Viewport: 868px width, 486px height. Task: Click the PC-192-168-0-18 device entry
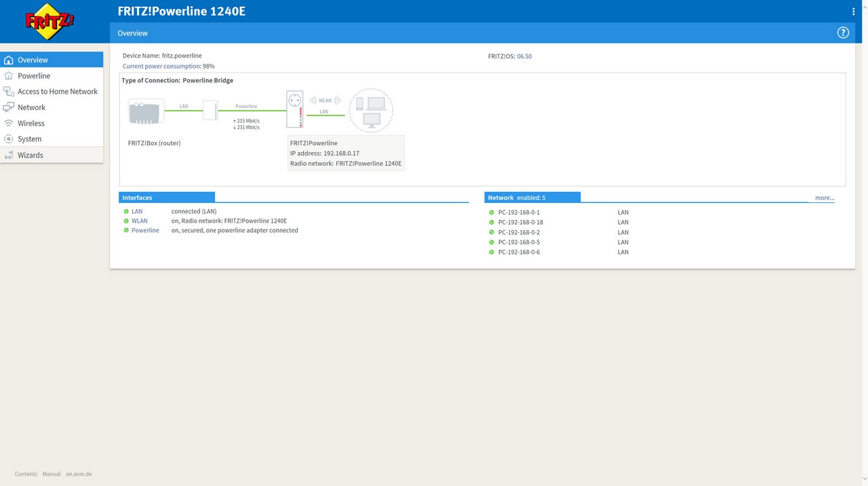[x=520, y=223]
